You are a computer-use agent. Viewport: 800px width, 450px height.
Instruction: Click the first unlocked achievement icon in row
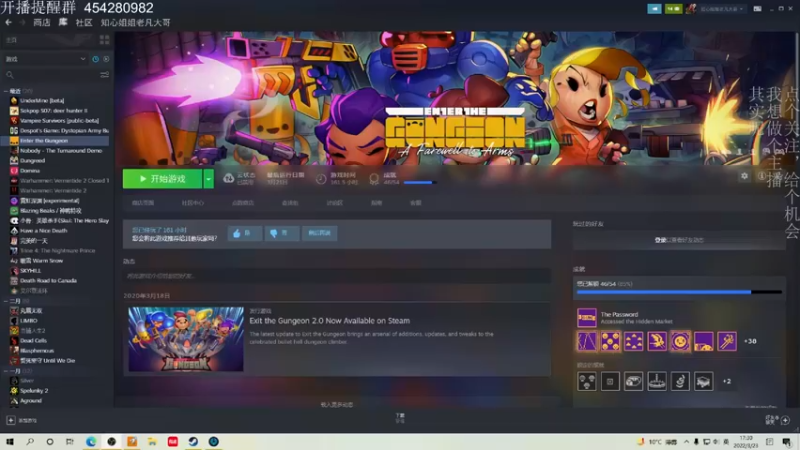point(587,341)
